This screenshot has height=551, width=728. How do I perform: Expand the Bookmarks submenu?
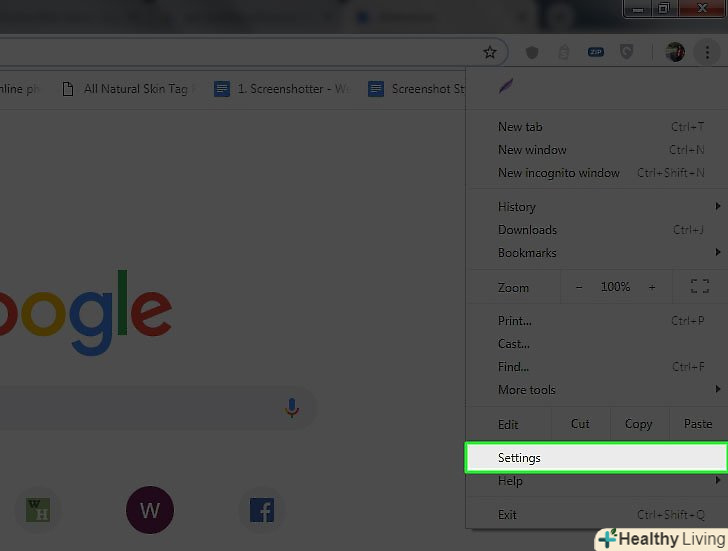pyautogui.click(x=596, y=253)
